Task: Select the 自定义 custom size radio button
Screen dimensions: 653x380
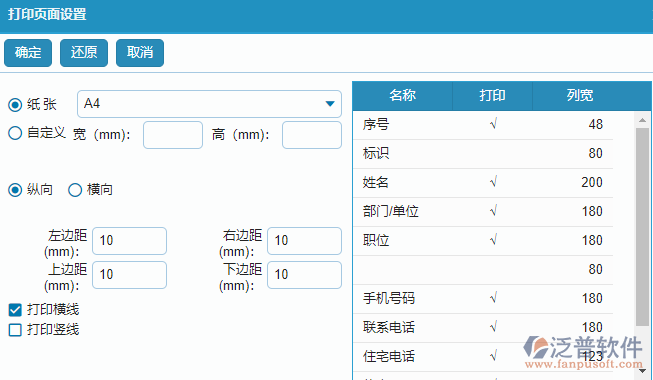Action: [x=15, y=133]
